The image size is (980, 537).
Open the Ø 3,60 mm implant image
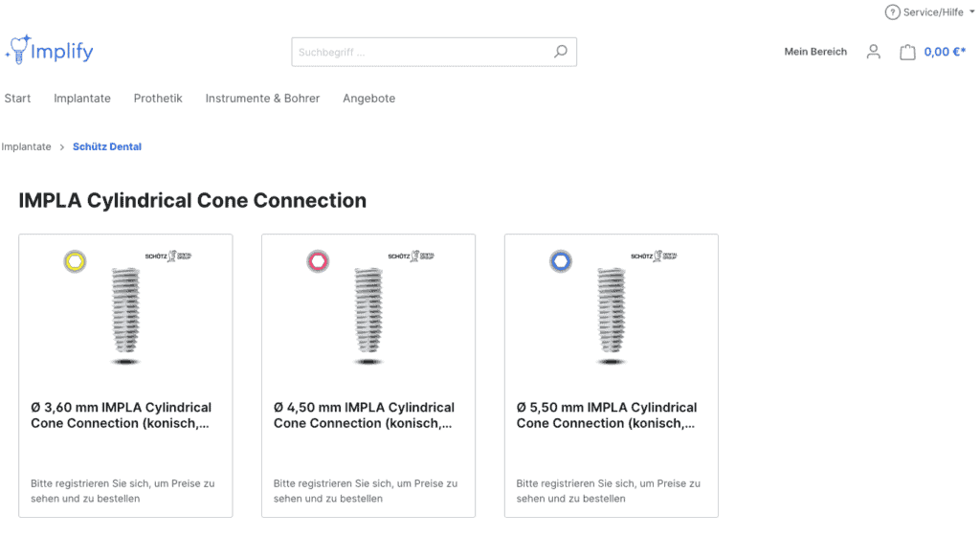click(x=125, y=316)
